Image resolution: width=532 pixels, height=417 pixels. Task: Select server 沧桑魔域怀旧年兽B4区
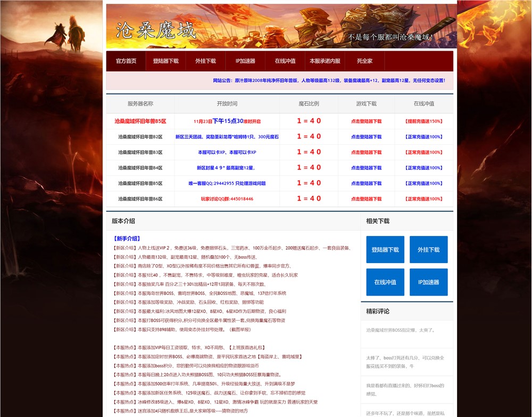coord(140,168)
